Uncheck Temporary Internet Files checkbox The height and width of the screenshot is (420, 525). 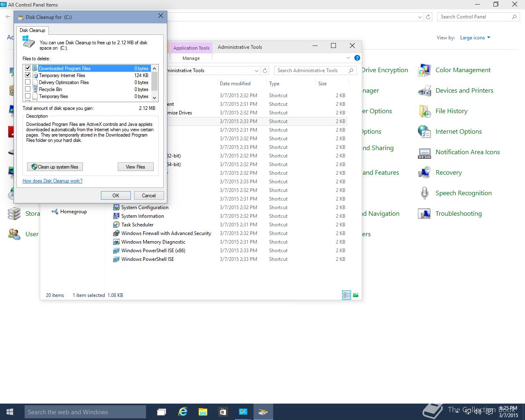pos(28,75)
